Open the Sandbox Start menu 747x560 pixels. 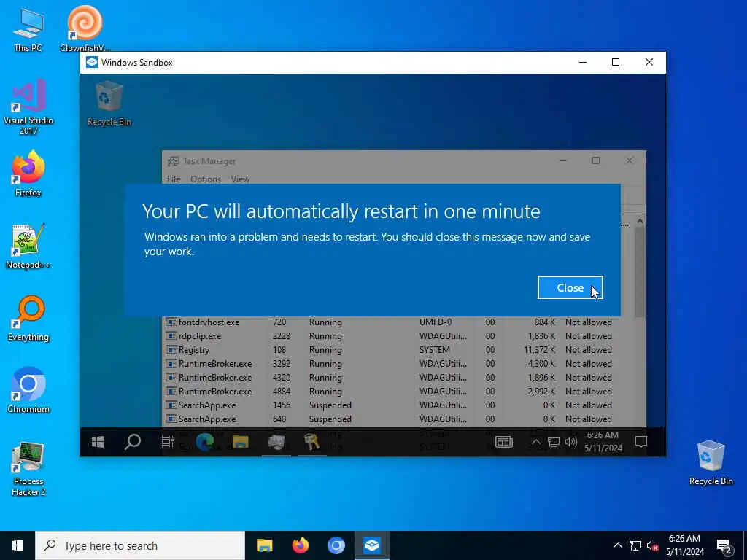click(x=98, y=442)
